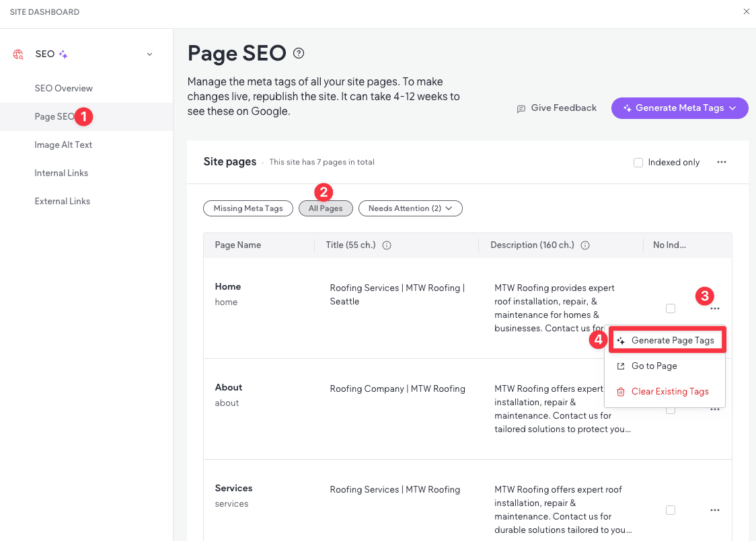Click Services title 'Roofing Services | MTW Roofing'
This screenshot has height=541, width=756.
tap(395, 489)
